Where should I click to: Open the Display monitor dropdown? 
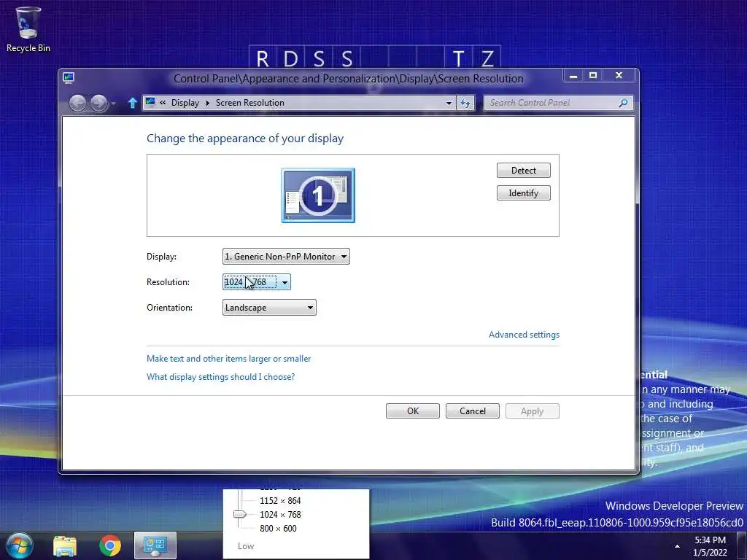pos(286,256)
